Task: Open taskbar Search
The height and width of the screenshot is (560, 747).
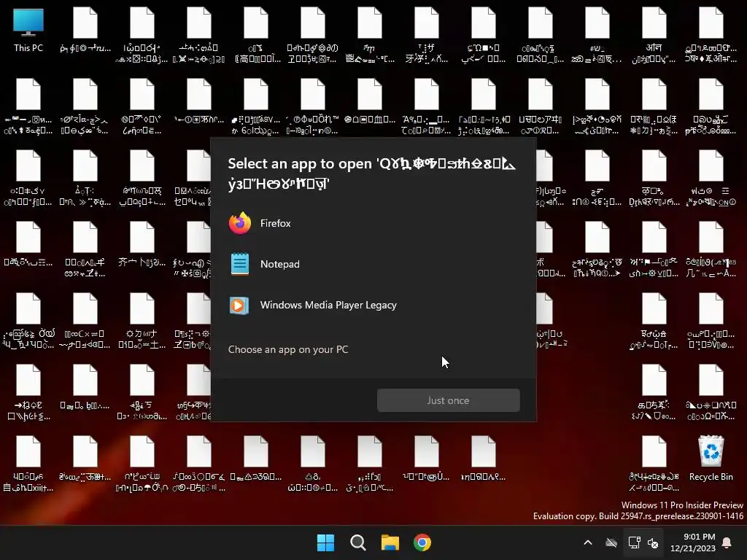Action: click(357, 542)
